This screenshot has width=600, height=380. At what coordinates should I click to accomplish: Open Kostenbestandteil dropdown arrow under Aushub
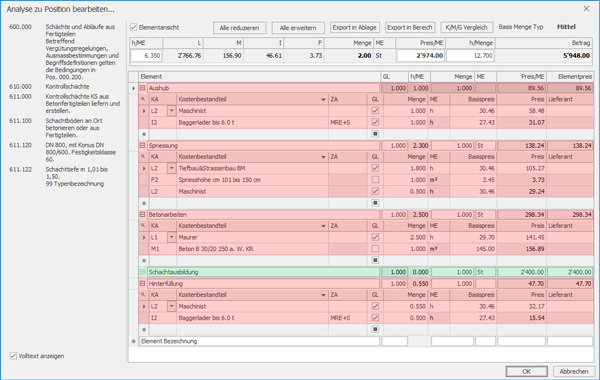[323, 99]
